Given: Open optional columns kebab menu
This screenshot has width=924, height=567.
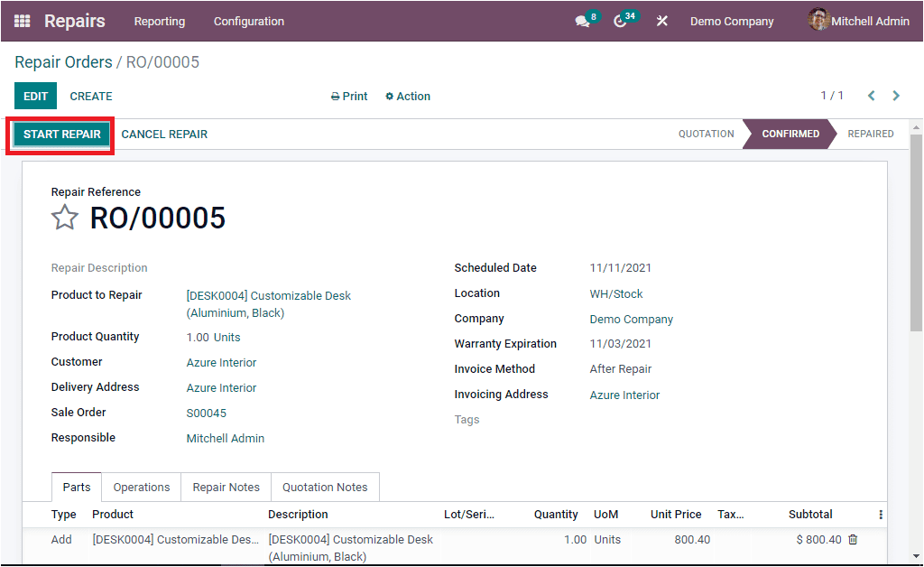Looking at the screenshot, I should click(881, 515).
